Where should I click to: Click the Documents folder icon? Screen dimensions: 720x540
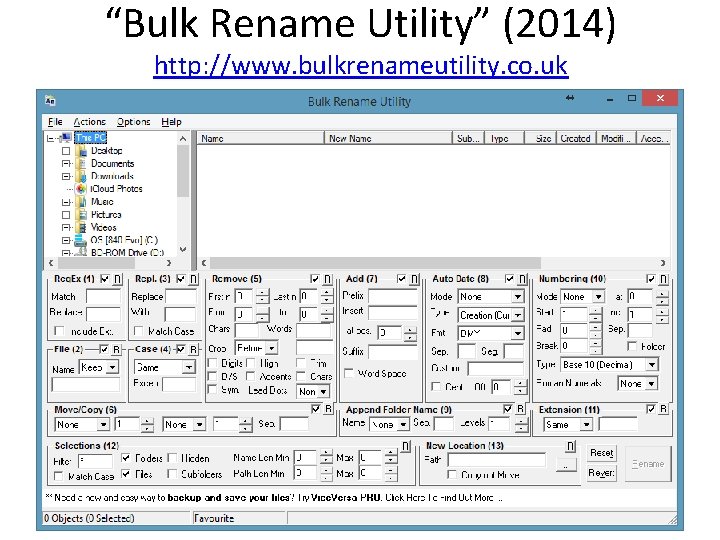click(81, 163)
